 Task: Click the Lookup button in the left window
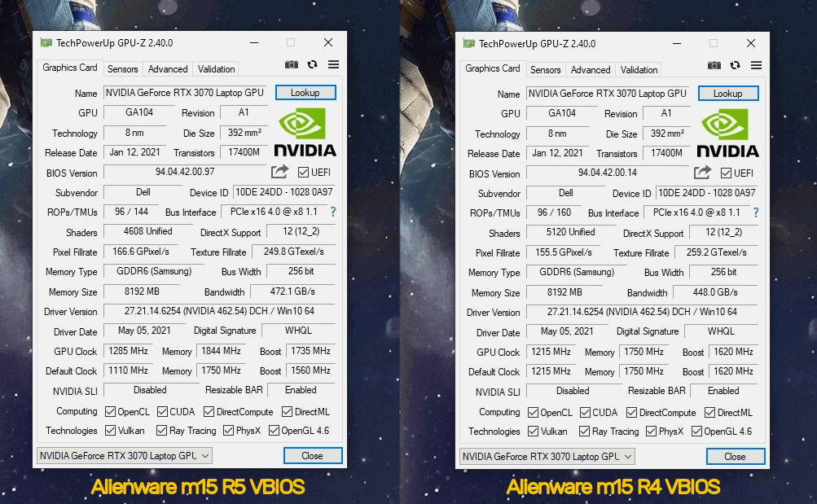[305, 92]
